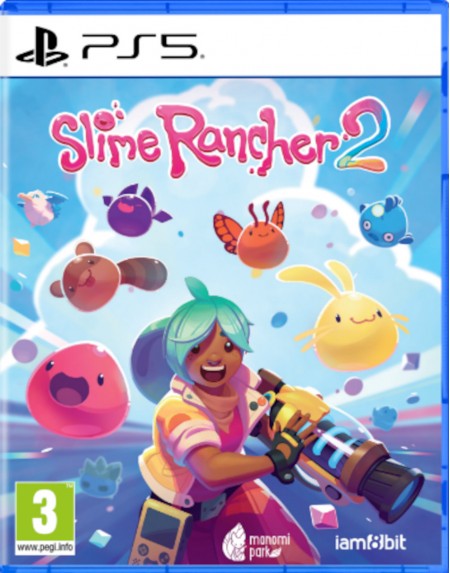Click the yellow handheld device on belt
Viewport: 450px width, 573px height.
point(160,532)
